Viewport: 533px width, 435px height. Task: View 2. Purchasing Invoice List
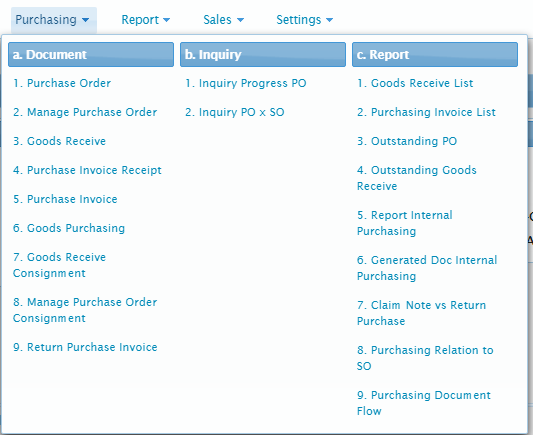coord(426,112)
